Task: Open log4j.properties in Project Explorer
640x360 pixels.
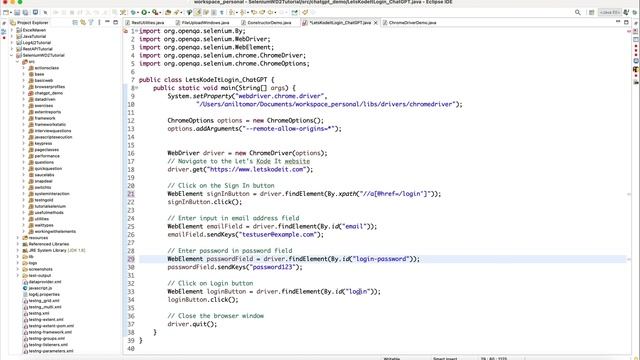Action: pyautogui.click(x=44, y=294)
